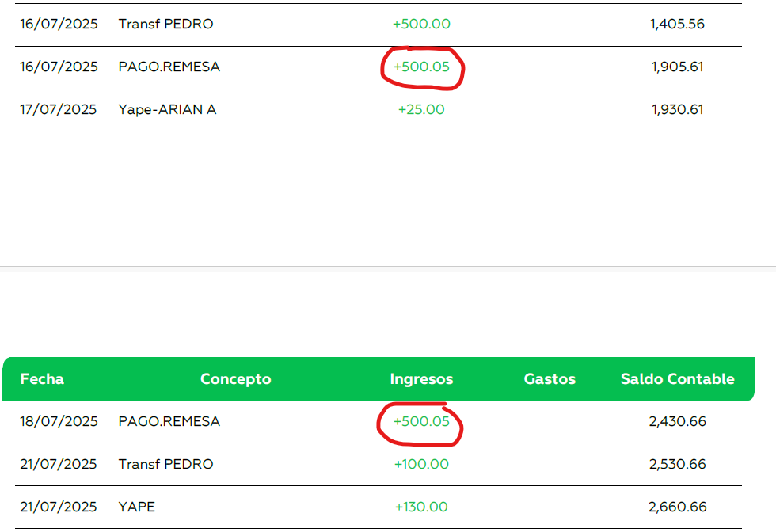Click the Gastos column header

pos(550,379)
